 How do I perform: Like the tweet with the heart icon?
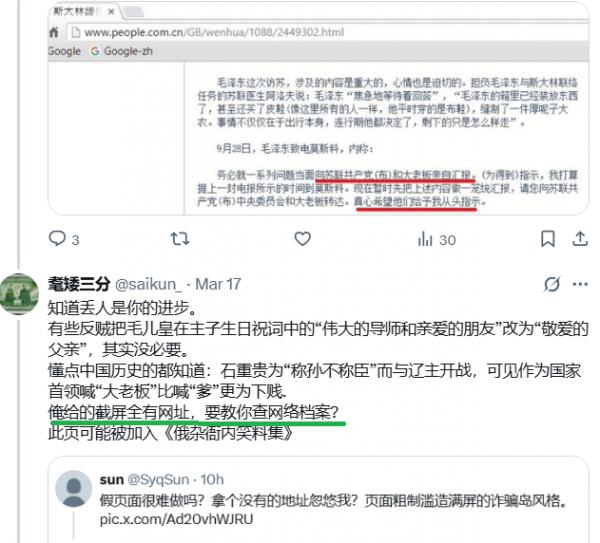pyautogui.click(x=302, y=239)
